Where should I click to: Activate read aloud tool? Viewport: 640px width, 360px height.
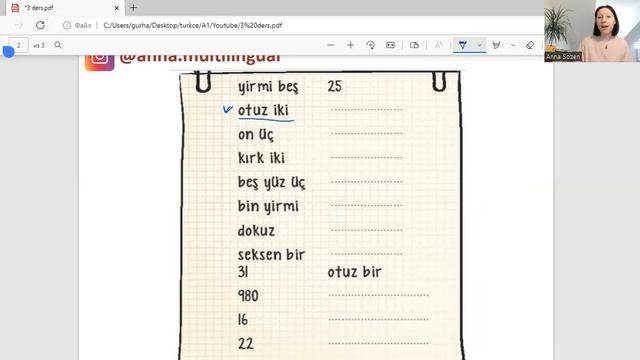[438, 45]
